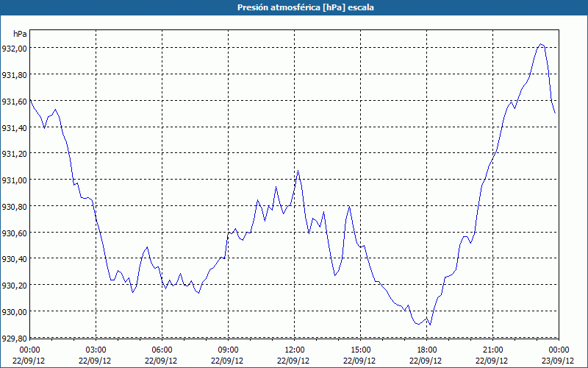
Task: Click the 931,60 y-axis value
Action: pyautogui.click(x=14, y=101)
